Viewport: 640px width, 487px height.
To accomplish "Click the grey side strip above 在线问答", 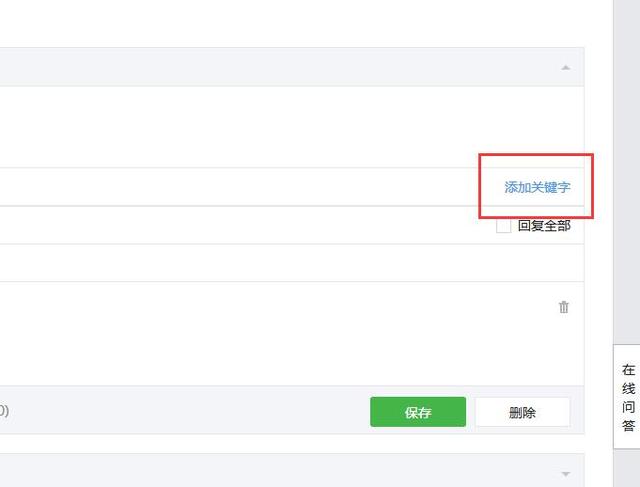I will (x=627, y=171).
